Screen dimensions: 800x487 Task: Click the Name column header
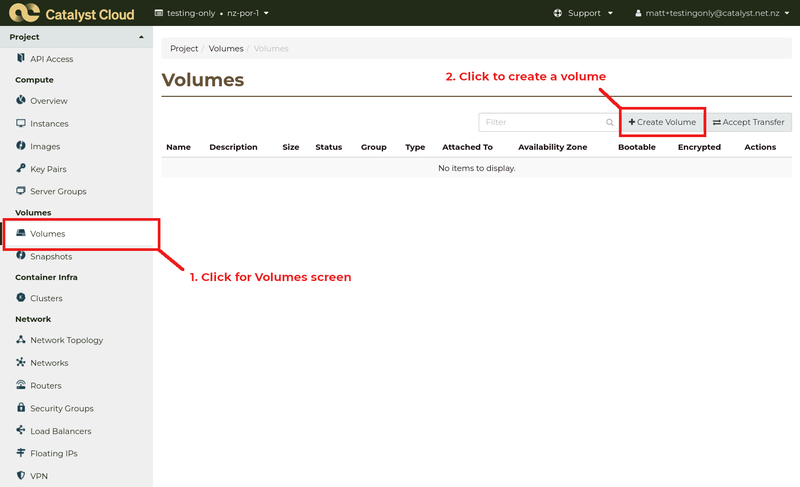click(x=178, y=147)
